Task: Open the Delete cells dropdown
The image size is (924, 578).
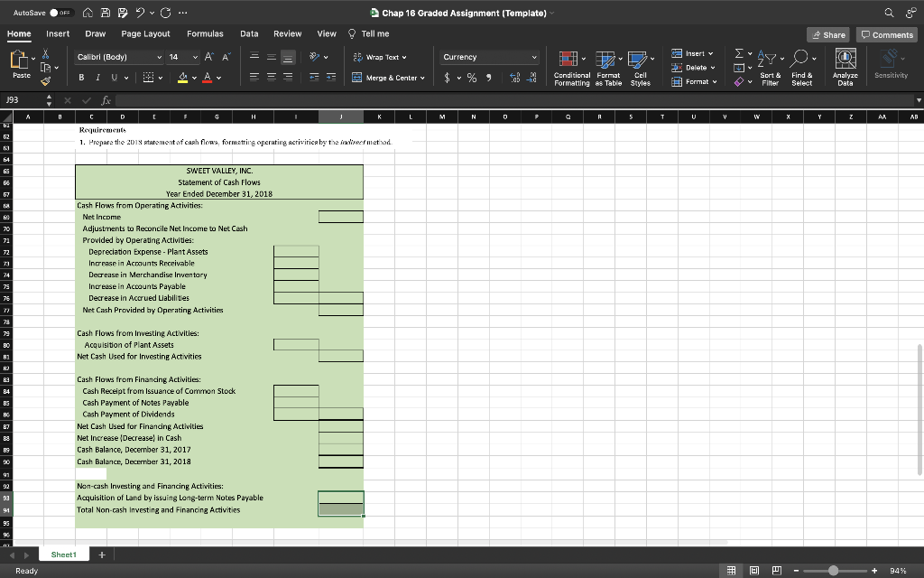Action: [x=693, y=68]
